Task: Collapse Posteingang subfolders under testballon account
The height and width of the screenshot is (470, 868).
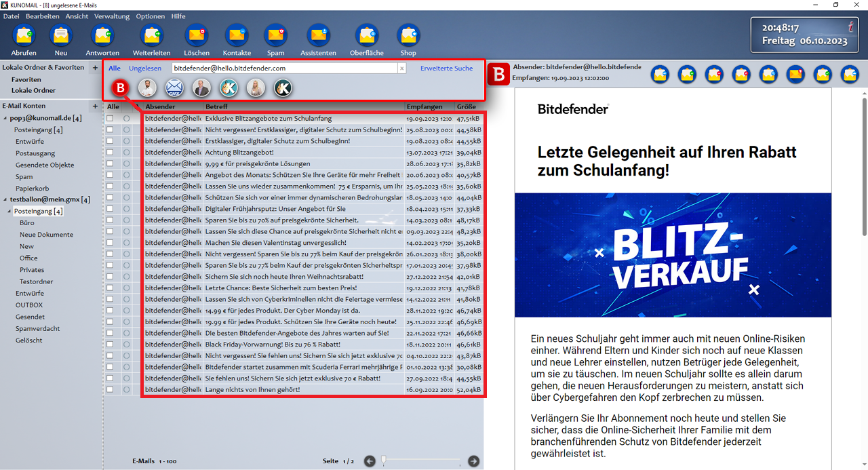Action: coord(9,212)
